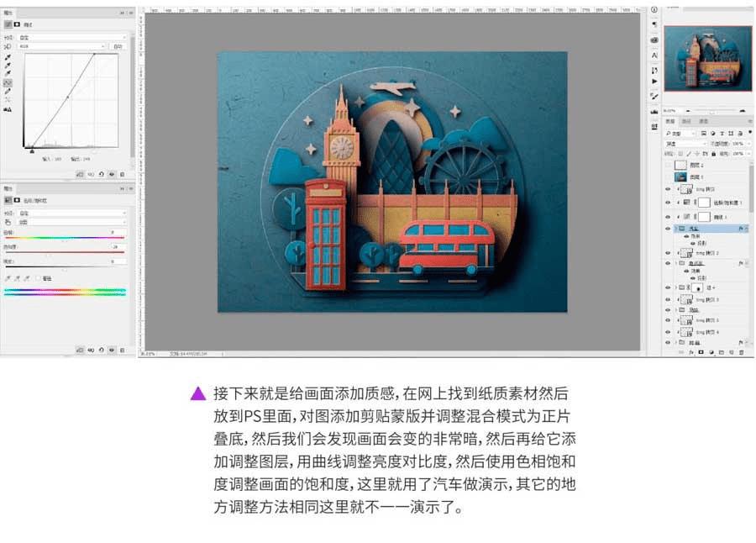
Task: Delete Hue/Saturation adjustment via trash icon
Action: (x=123, y=350)
